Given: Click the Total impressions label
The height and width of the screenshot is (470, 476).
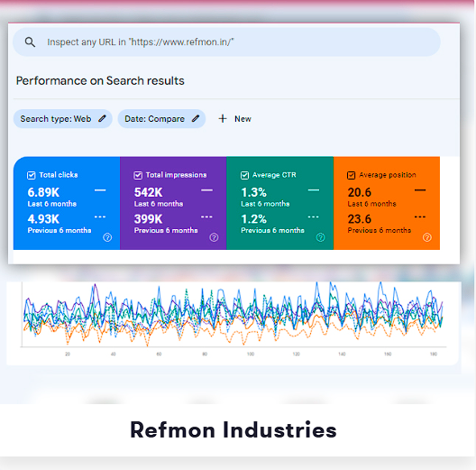Looking at the screenshot, I should point(176,175).
